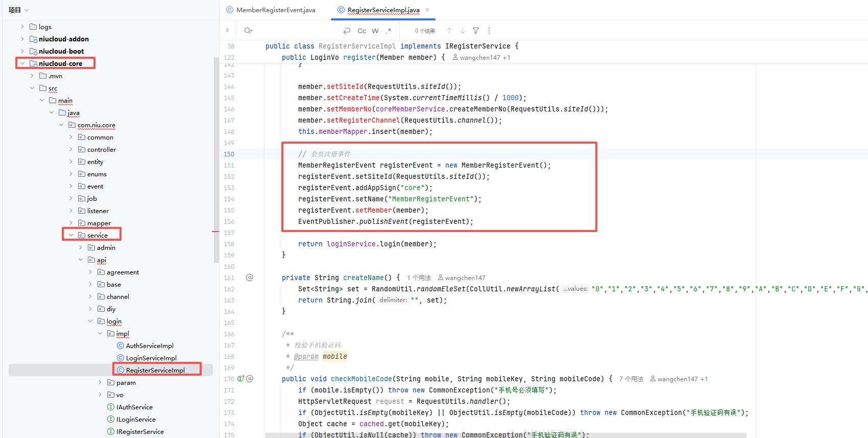The height and width of the screenshot is (438, 868).
Task: Toggle match case (Cc) option
Action: click(x=361, y=31)
